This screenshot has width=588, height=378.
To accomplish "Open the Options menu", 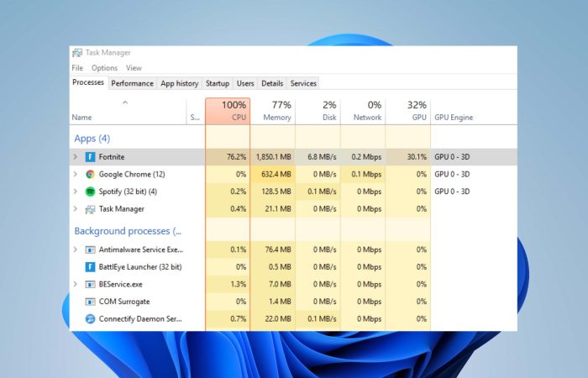I will tap(105, 68).
